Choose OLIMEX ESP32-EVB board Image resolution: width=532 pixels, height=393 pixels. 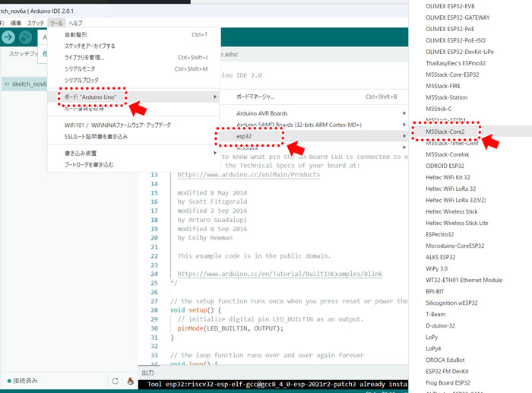(x=450, y=6)
